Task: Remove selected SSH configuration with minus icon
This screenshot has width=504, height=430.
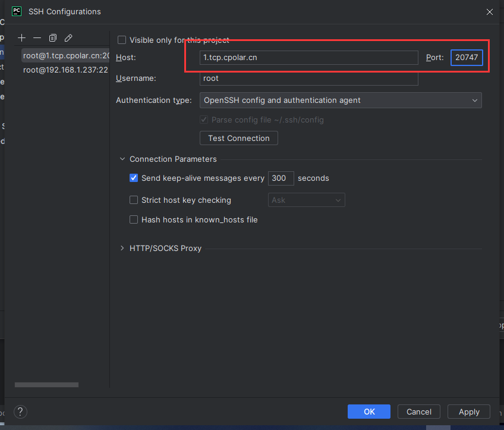Action: (37, 38)
